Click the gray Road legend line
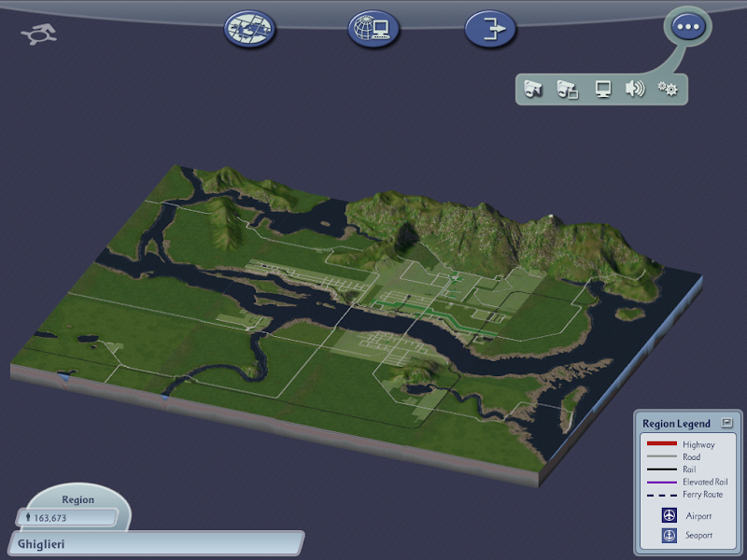The height and width of the screenshot is (560, 747). (662, 456)
